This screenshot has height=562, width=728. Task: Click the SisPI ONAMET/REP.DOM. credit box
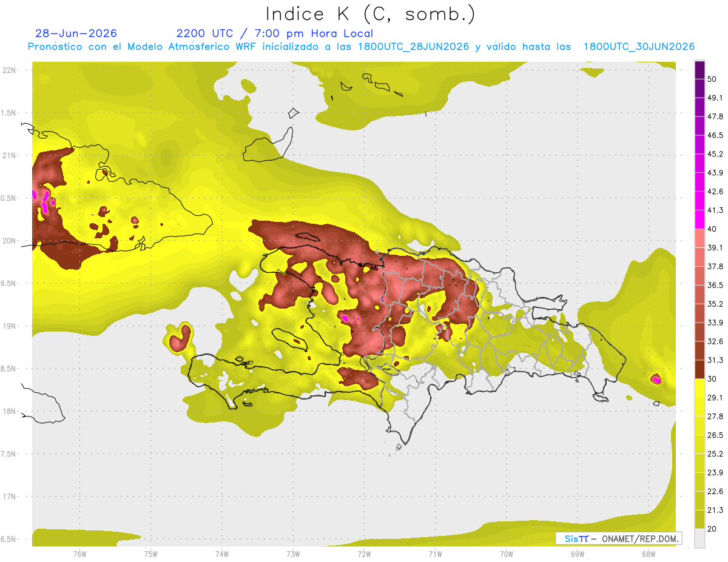pos(618,538)
